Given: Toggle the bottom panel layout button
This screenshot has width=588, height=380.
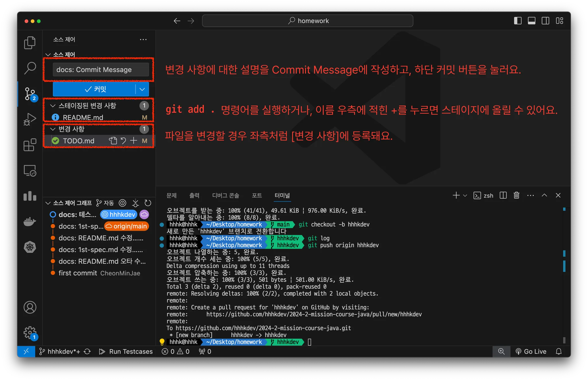Looking at the screenshot, I should pyautogui.click(x=531, y=21).
